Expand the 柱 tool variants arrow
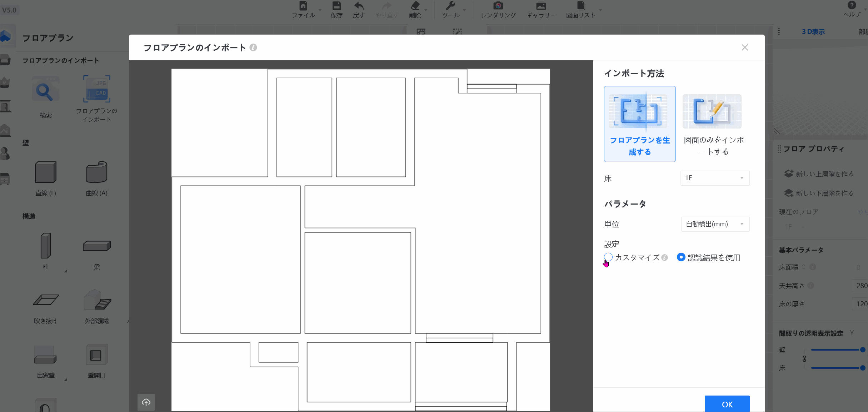 point(65,271)
